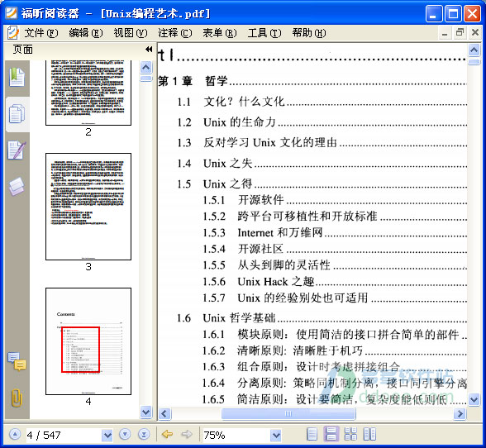This screenshot has width=486, height=448.
Task: Click horizontal scroll right arrow
Action: 460,413
